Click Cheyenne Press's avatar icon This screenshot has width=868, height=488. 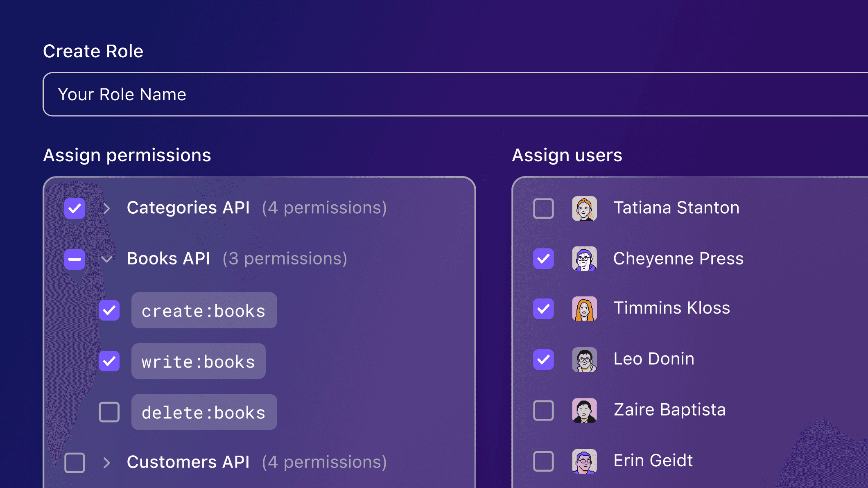(x=584, y=259)
